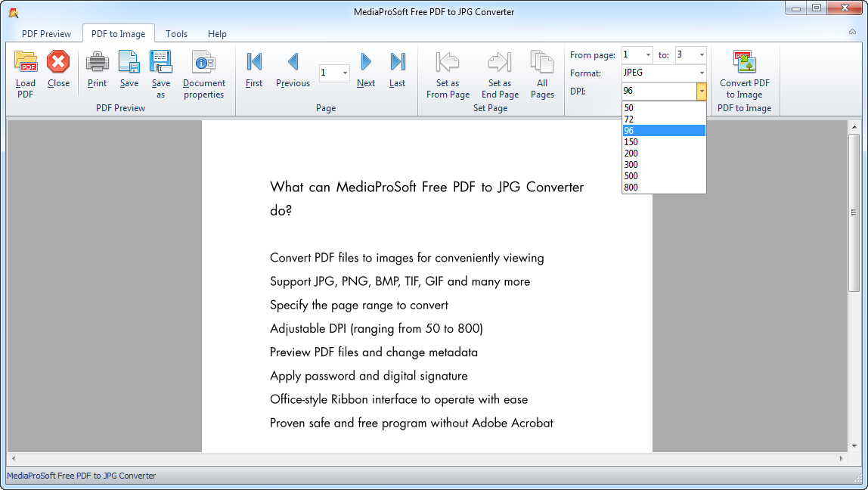Switch to the PDF Preview tab
The height and width of the screenshot is (490, 868).
point(47,34)
